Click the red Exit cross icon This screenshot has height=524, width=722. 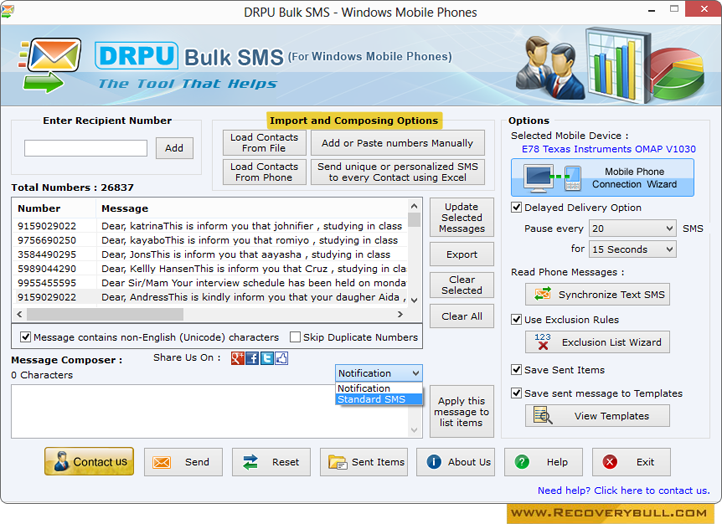[610, 461]
